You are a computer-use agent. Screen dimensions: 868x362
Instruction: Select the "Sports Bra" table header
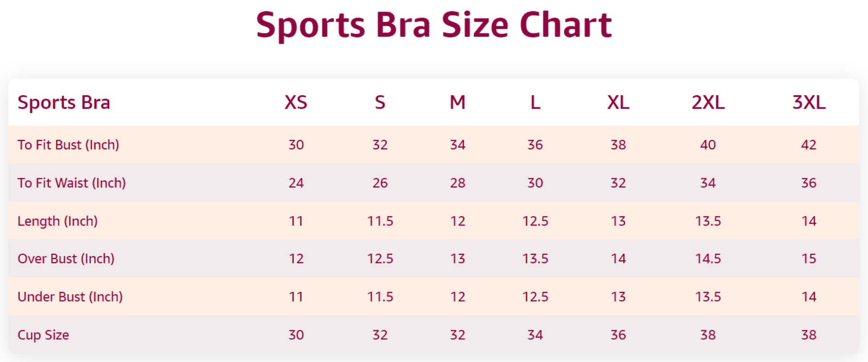point(64,103)
